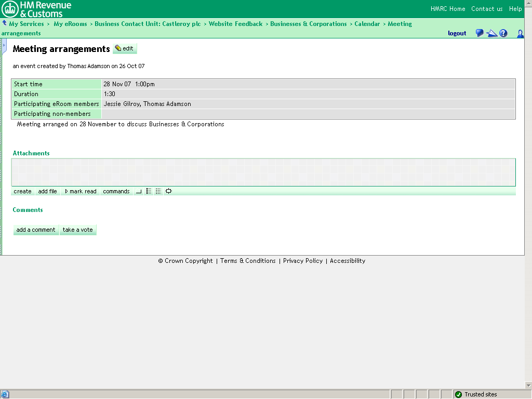Expand the mark read option
532x399 pixels.
[81, 191]
